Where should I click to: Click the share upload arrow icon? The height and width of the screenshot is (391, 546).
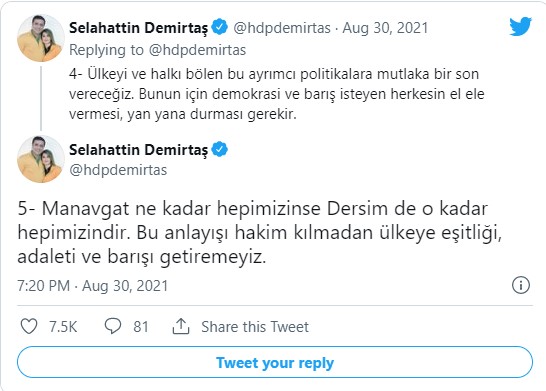pyautogui.click(x=181, y=326)
